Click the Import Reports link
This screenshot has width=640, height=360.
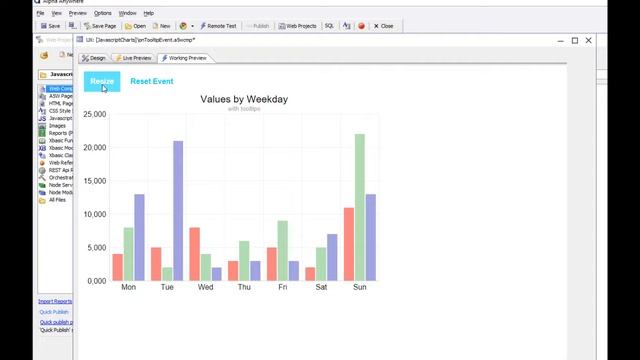point(55,301)
